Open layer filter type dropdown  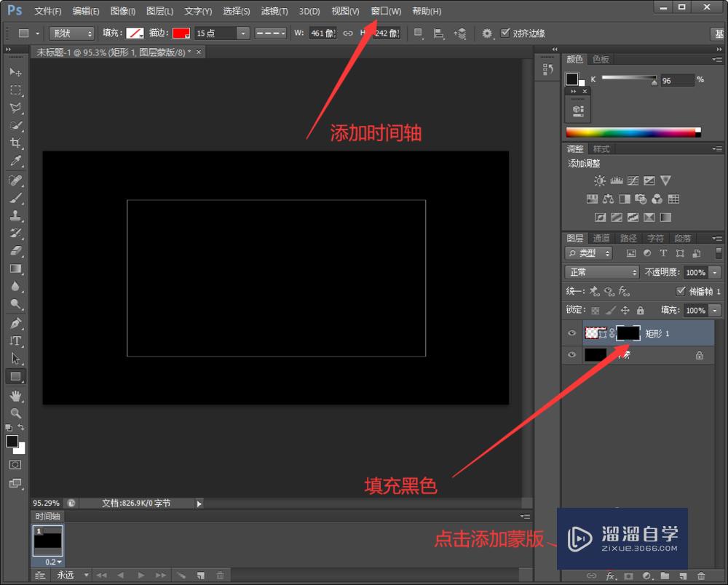pos(589,253)
